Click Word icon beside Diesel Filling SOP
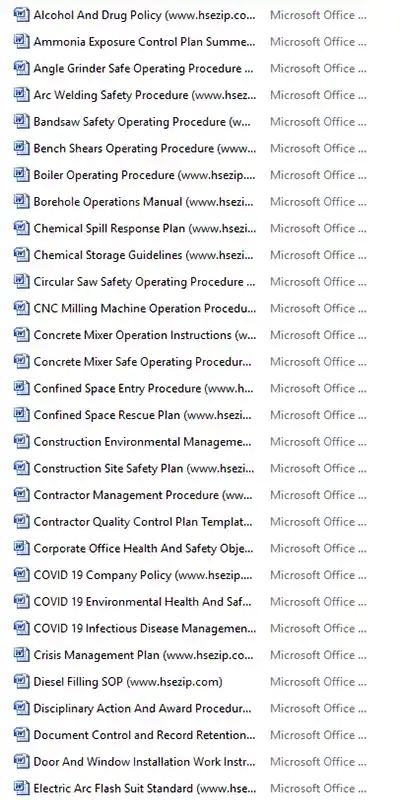The image size is (400, 800). (21, 681)
